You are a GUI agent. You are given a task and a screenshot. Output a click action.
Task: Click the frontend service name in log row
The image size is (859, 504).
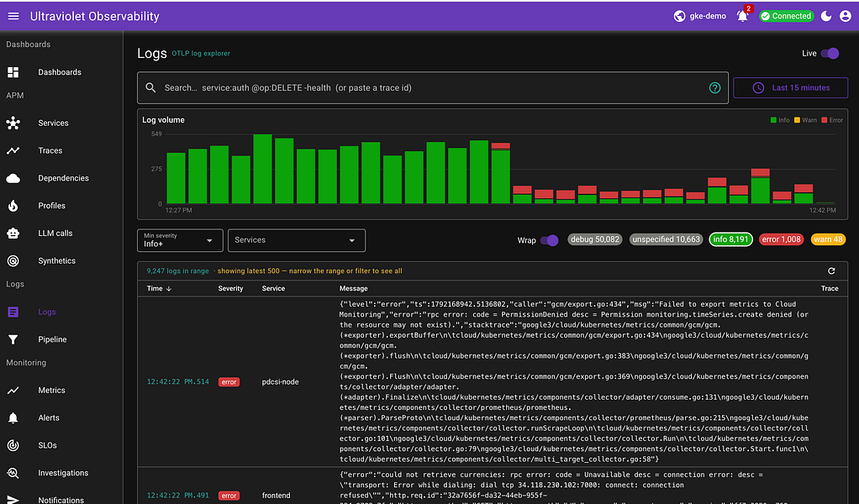coord(276,496)
